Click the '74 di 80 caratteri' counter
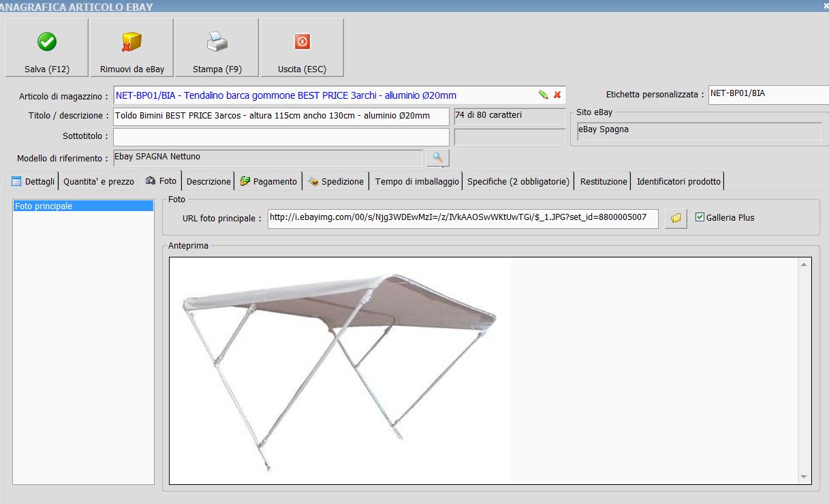The image size is (829, 504). click(510, 116)
